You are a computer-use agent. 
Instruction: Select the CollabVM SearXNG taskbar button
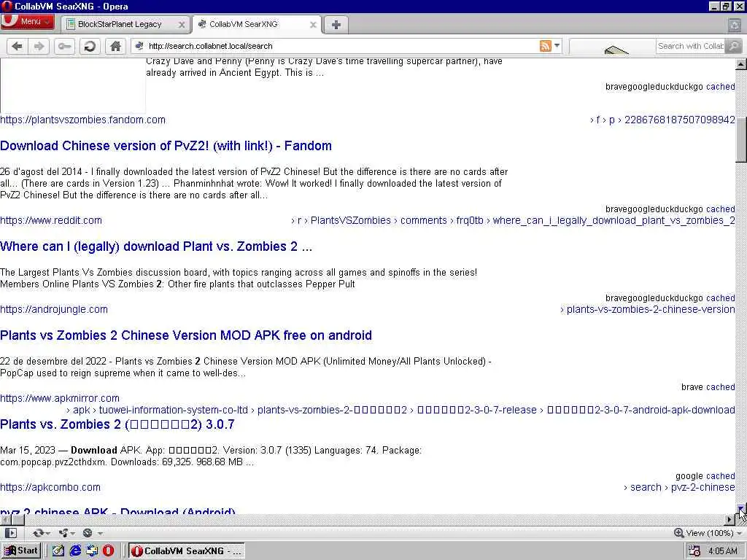[187, 551]
